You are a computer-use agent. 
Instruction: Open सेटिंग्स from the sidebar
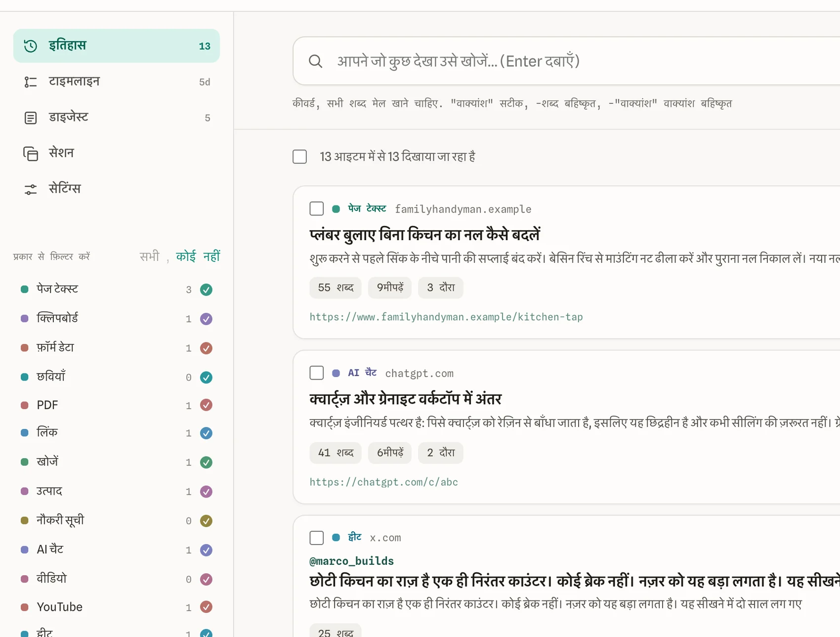coord(117,189)
